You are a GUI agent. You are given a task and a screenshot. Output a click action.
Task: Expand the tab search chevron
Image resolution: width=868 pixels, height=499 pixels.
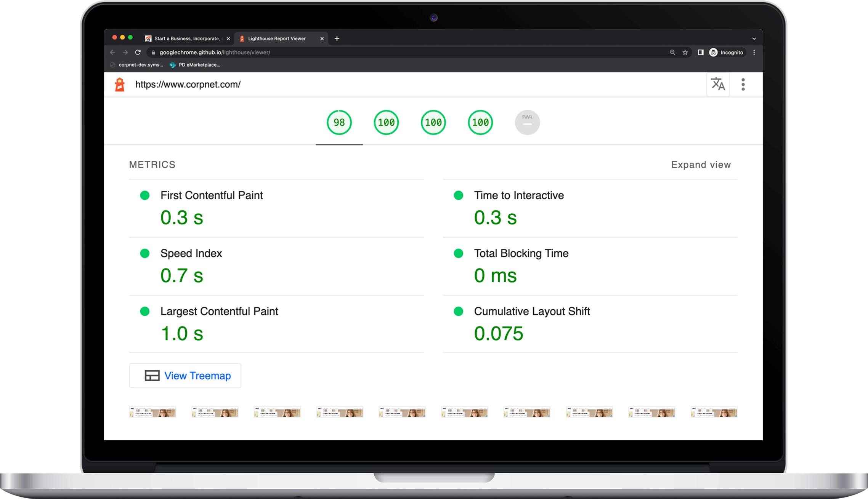(754, 38)
